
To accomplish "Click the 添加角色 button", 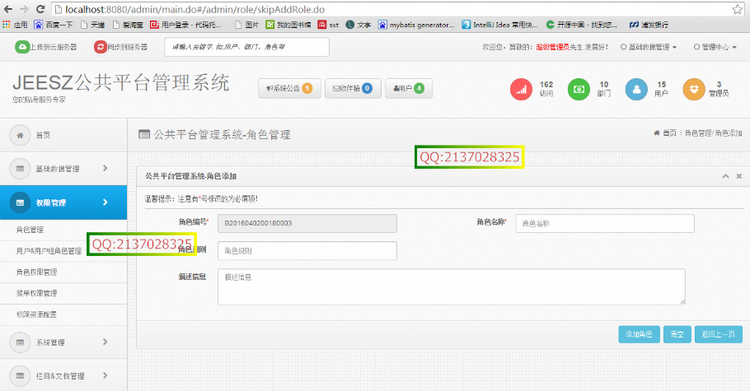I will pyautogui.click(x=639, y=334).
